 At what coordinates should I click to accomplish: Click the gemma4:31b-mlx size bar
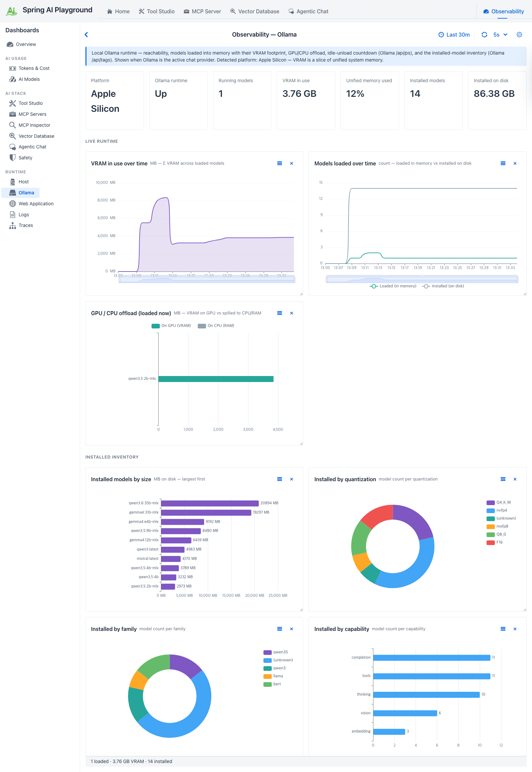point(206,513)
